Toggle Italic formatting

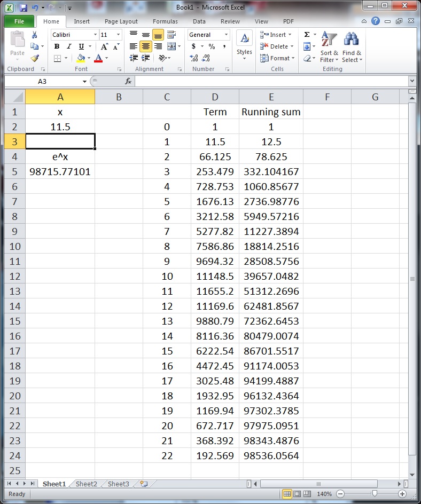[x=69, y=46]
